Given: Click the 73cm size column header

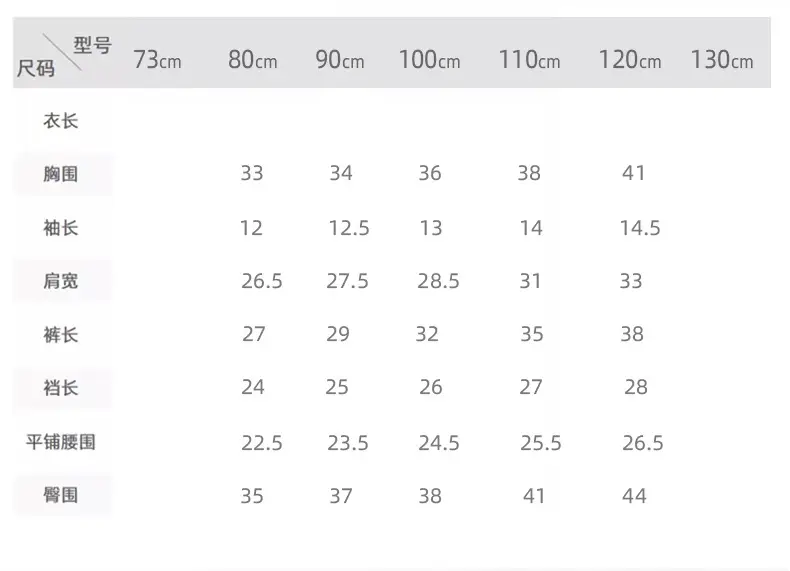Looking at the screenshot, I should tap(157, 60).
